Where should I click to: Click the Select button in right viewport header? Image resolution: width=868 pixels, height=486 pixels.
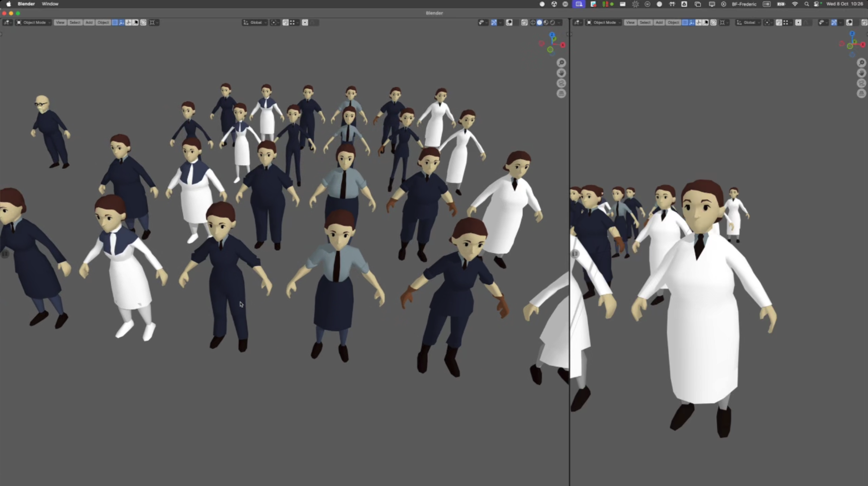645,23
